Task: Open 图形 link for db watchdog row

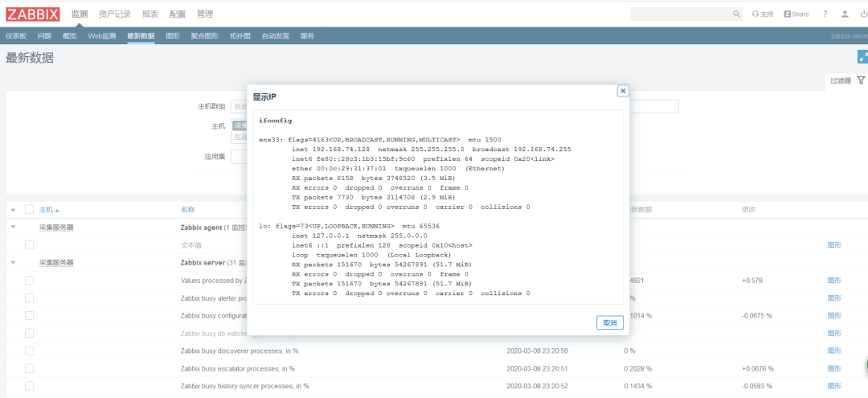Action: click(x=834, y=333)
